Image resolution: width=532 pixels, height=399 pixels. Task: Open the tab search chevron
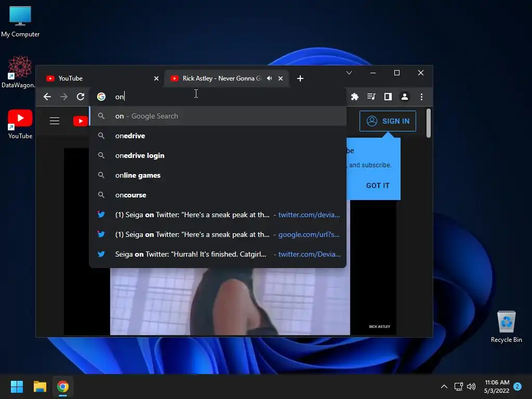(349, 73)
